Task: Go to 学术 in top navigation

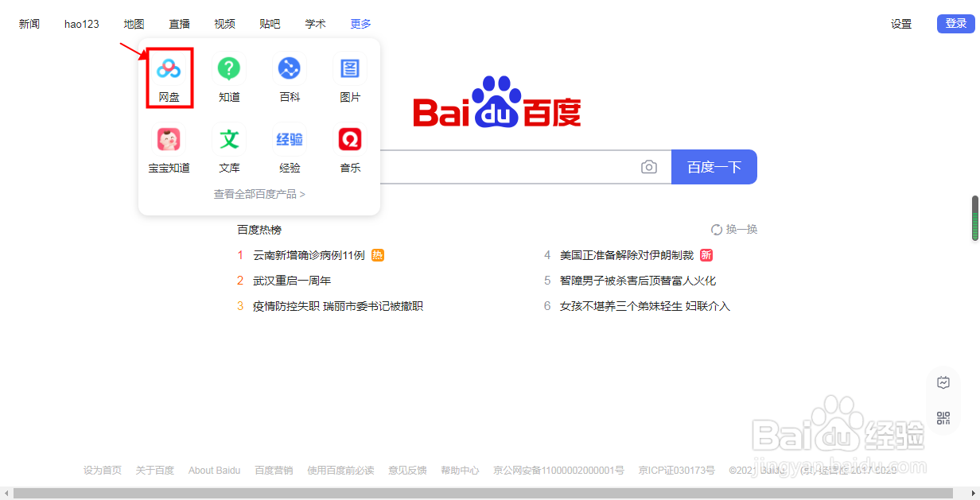Action: 316,24
